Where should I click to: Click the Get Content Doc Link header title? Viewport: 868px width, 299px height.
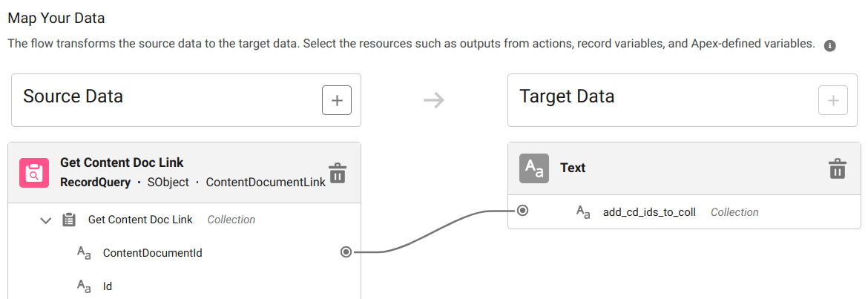tap(122, 162)
